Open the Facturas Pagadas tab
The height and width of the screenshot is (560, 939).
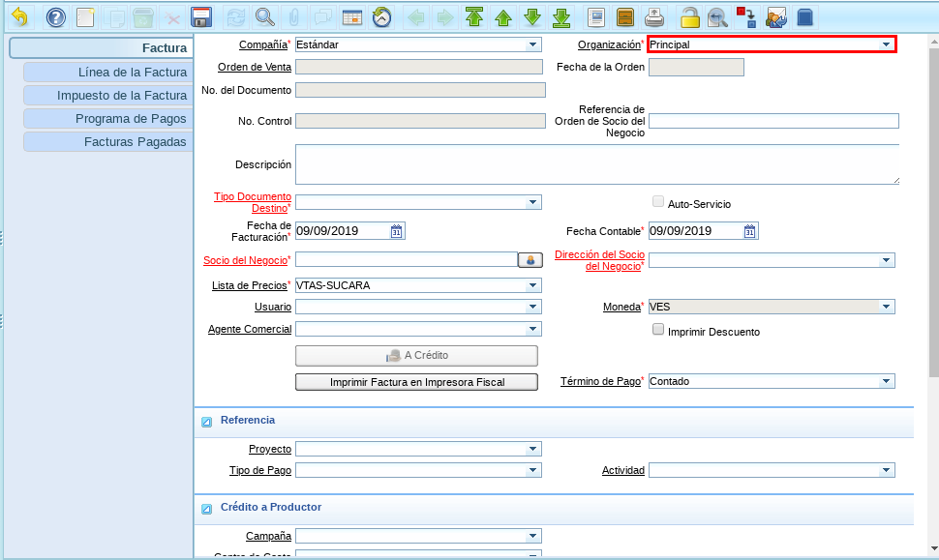[x=107, y=142]
